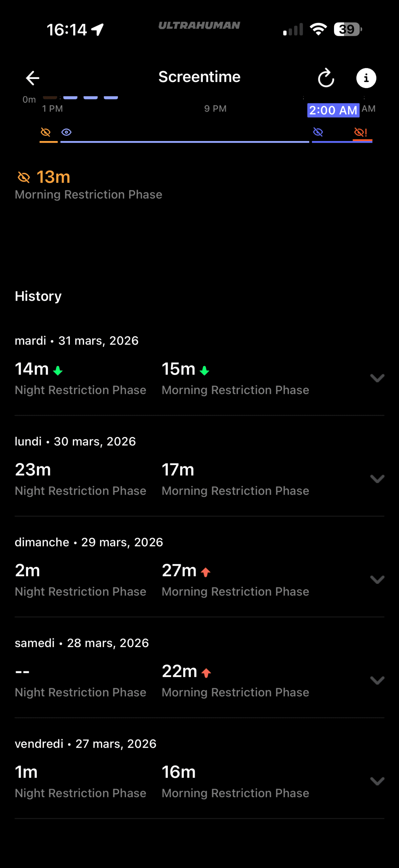The image size is (399, 868).
Task: Tap the green down arrow beside 14m
Action: pyautogui.click(x=58, y=371)
